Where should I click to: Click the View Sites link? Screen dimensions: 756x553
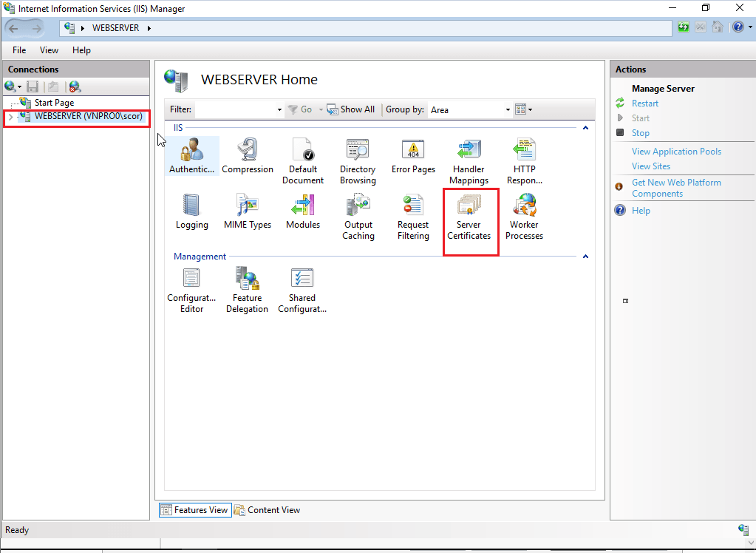[x=651, y=166]
